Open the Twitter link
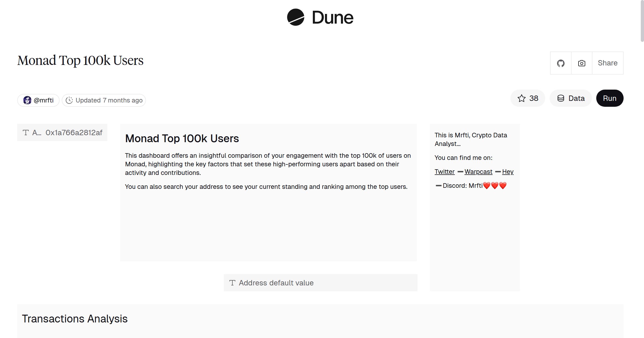The image size is (644, 338). tap(444, 171)
